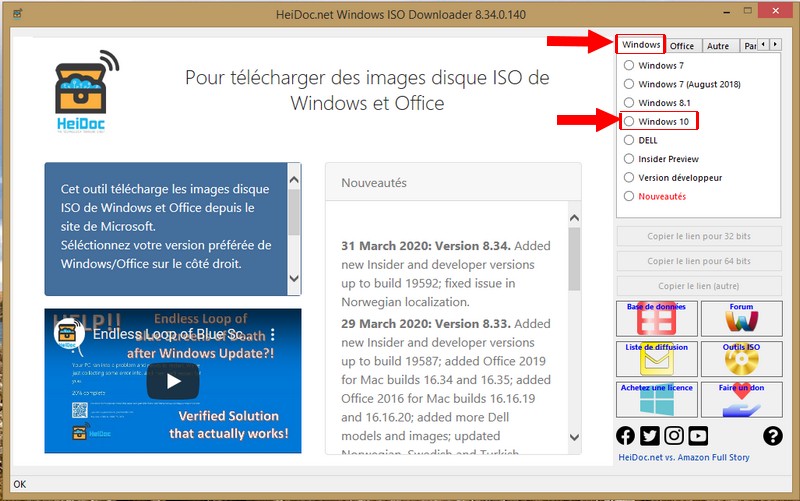Click down arrow of Nouveautés panel scrollbar
Image resolution: width=800 pixels, height=501 pixels.
(574, 437)
